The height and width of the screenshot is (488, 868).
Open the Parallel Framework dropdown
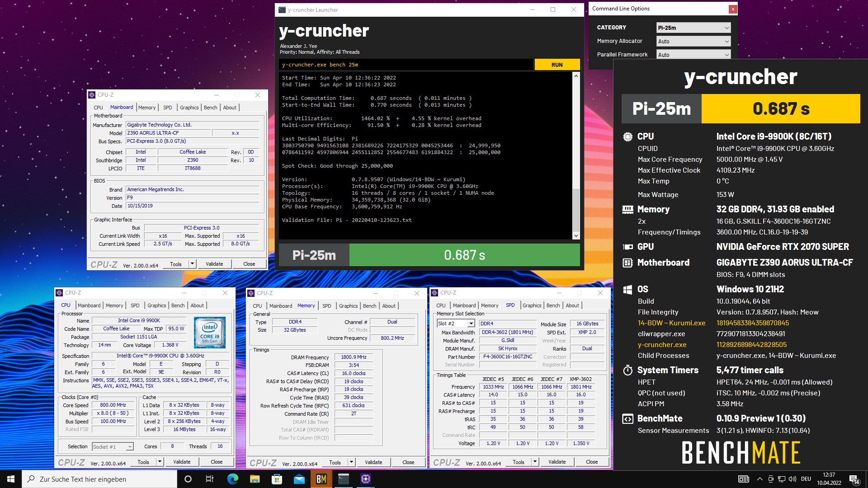pos(693,54)
